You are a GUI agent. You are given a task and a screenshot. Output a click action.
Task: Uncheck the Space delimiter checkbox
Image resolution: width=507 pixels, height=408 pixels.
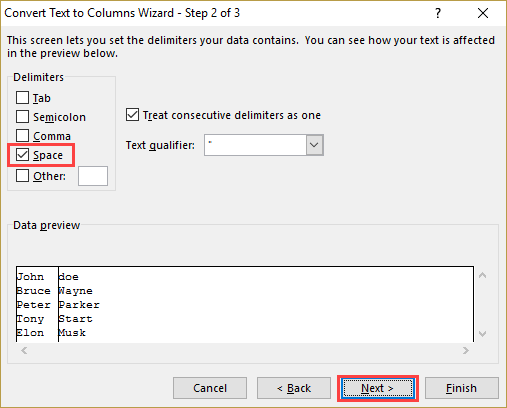coord(22,155)
